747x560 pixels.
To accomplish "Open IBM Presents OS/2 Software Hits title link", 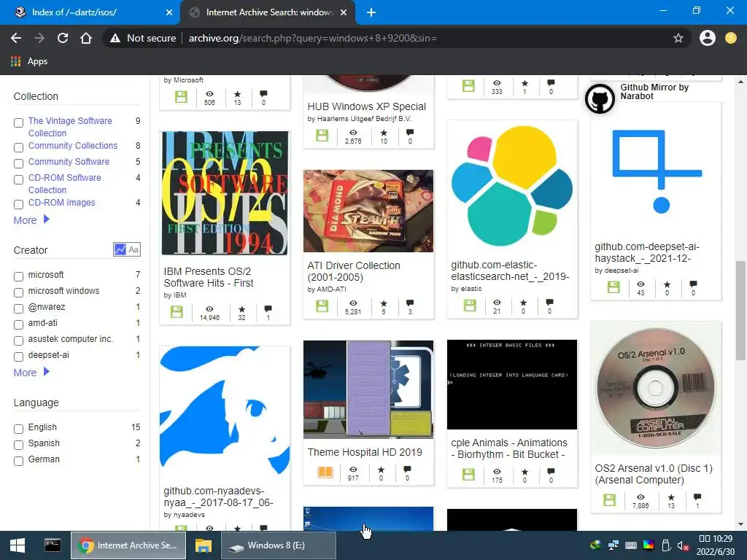I will 209,277.
